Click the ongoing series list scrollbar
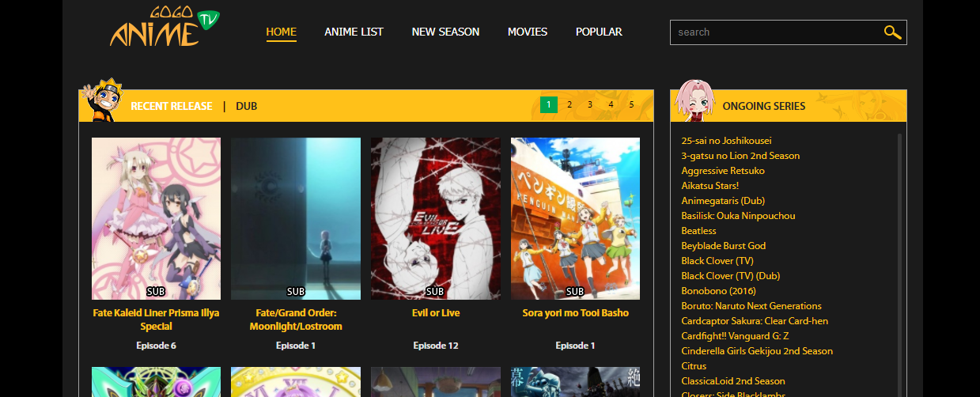 [x=899, y=265]
